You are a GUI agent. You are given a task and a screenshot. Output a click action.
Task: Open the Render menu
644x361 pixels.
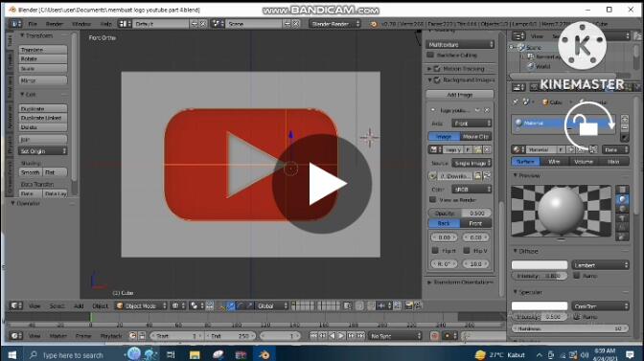pos(55,24)
